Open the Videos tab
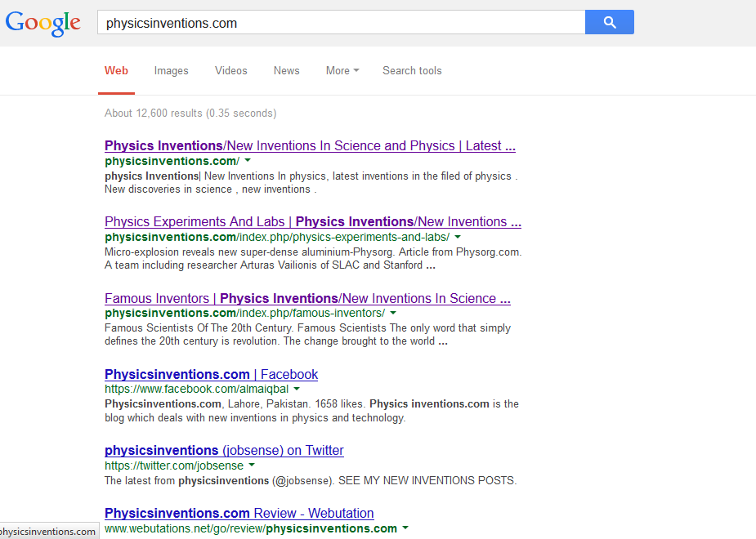Viewport: 756px width, 539px height. (231, 71)
